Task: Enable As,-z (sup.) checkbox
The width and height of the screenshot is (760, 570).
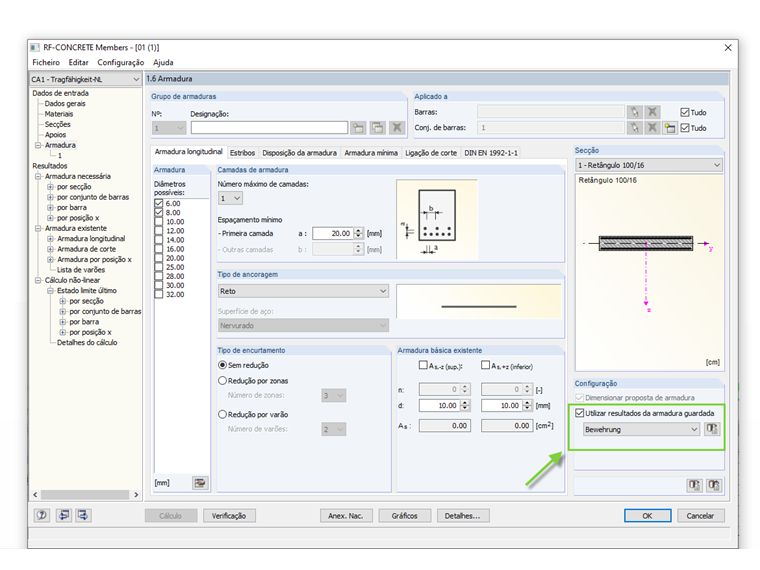Action: [x=423, y=365]
